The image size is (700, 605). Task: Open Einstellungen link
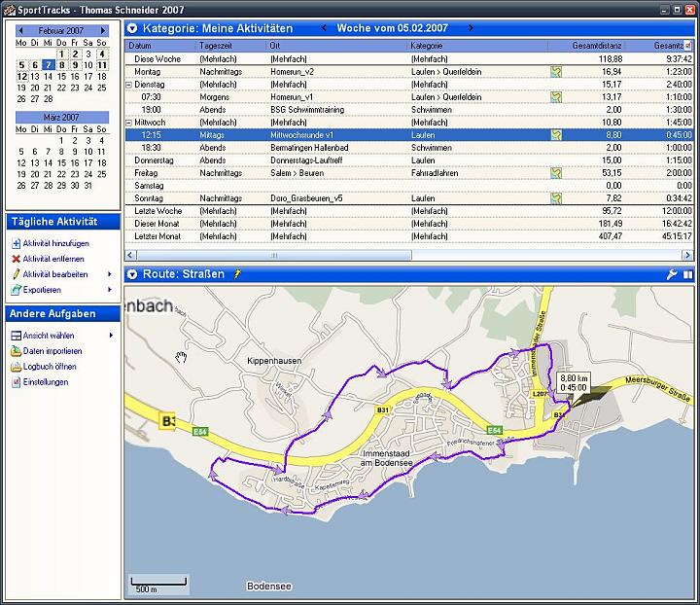tap(46, 382)
